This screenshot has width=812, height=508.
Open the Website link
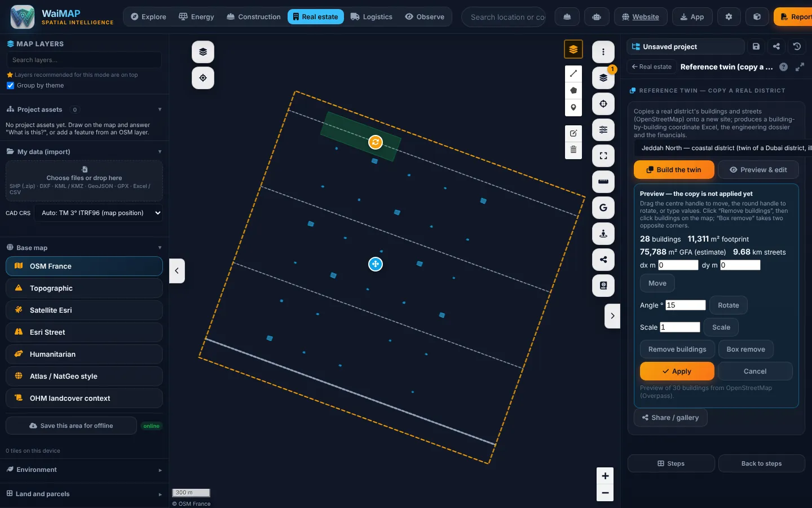click(641, 17)
